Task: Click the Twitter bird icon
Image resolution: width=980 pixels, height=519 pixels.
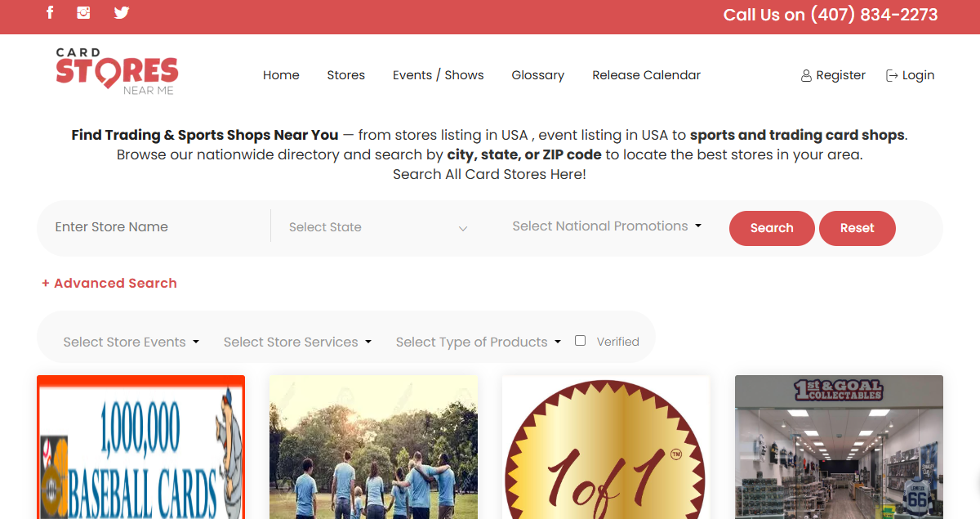Action: pos(121,12)
